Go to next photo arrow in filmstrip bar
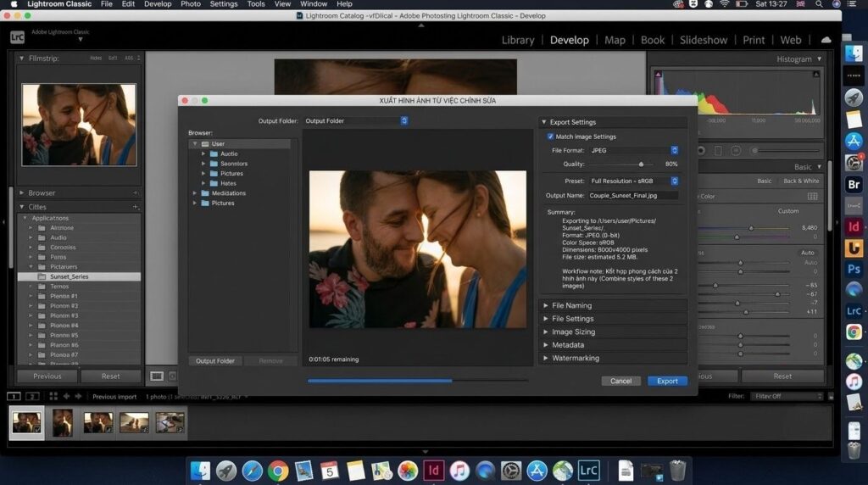 click(x=78, y=397)
